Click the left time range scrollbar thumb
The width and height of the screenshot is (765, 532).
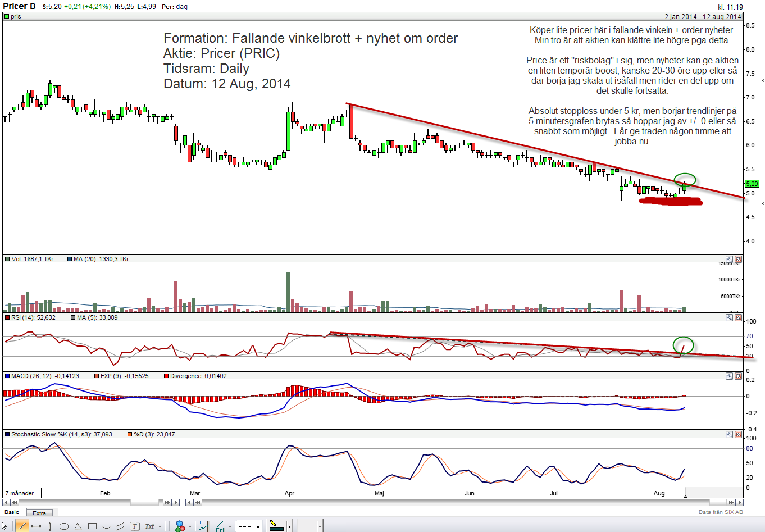pos(145,502)
